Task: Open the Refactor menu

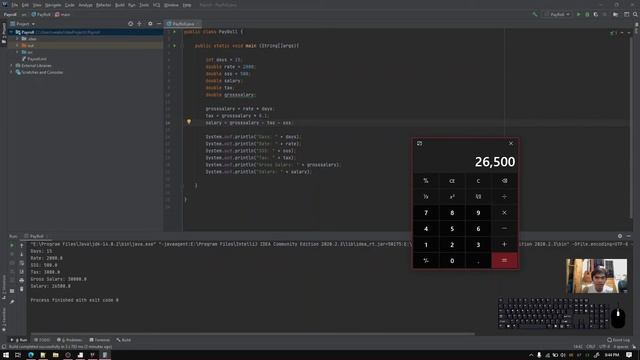Action: (x=103, y=5)
